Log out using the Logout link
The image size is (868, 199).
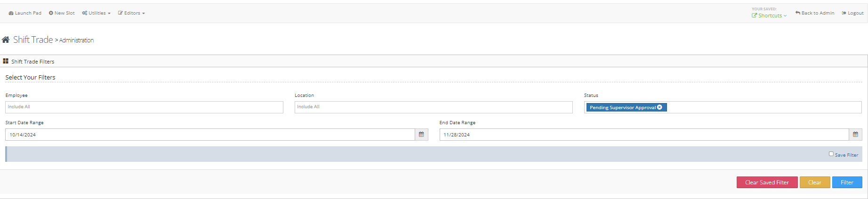pyautogui.click(x=852, y=13)
